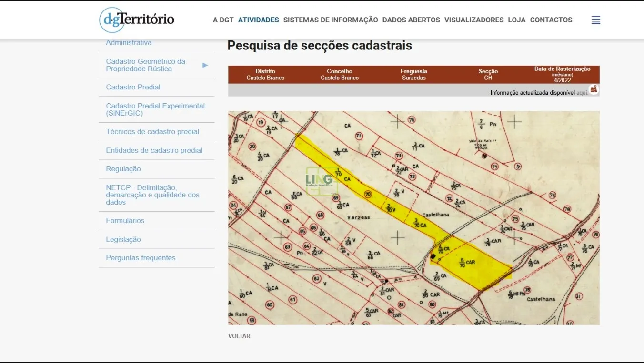
Task: Click A DGT in the top menu
Action: point(223,20)
